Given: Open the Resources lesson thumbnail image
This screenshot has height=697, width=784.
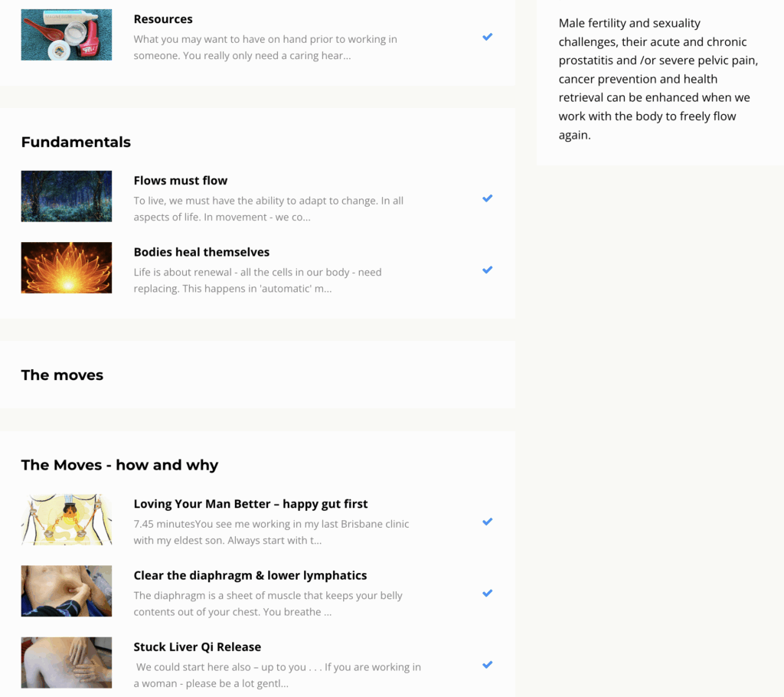Looking at the screenshot, I should click(x=67, y=34).
